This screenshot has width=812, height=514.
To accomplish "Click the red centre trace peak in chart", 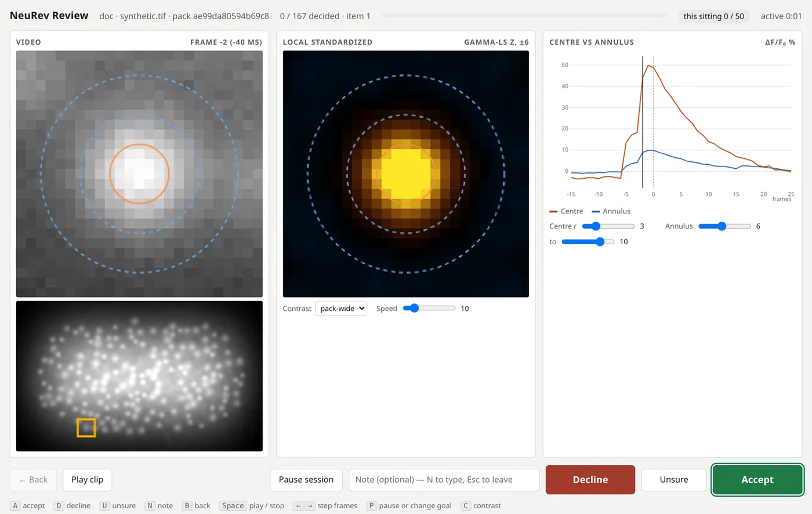I will tap(648, 66).
